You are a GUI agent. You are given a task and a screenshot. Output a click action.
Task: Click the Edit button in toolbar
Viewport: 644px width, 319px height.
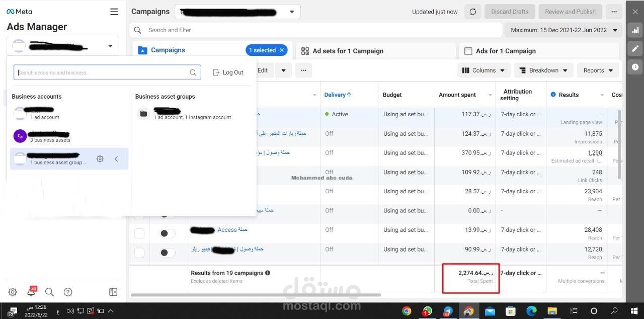point(263,70)
